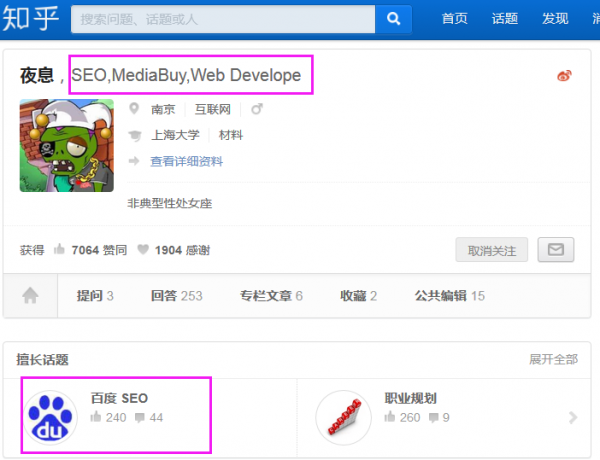Click the thumbs-up icon with 260

[x=390, y=416]
